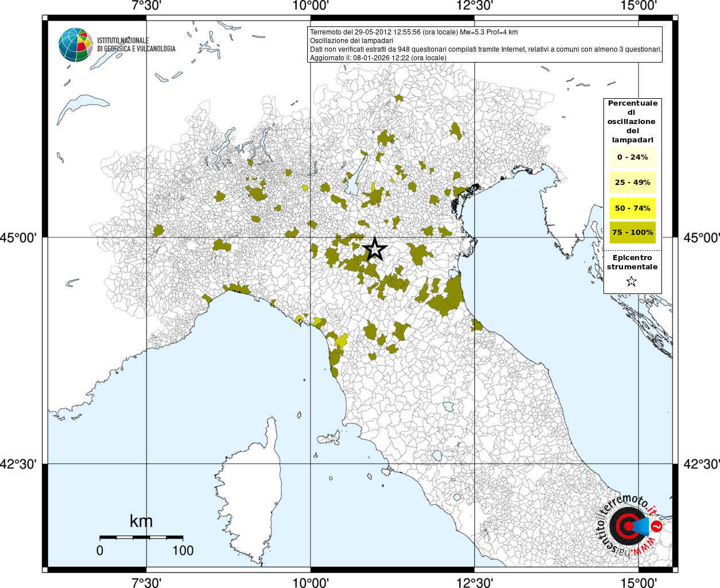Click the Istituto Nazionale di Geofisica text
Image resolution: width=720 pixels, height=588 pixels.
coord(136,45)
